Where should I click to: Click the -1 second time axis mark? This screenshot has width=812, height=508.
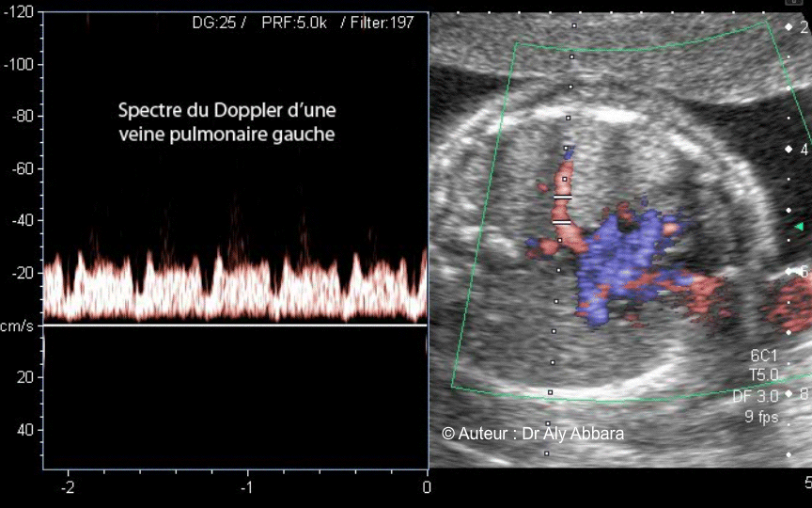pyautogui.click(x=245, y=487)
